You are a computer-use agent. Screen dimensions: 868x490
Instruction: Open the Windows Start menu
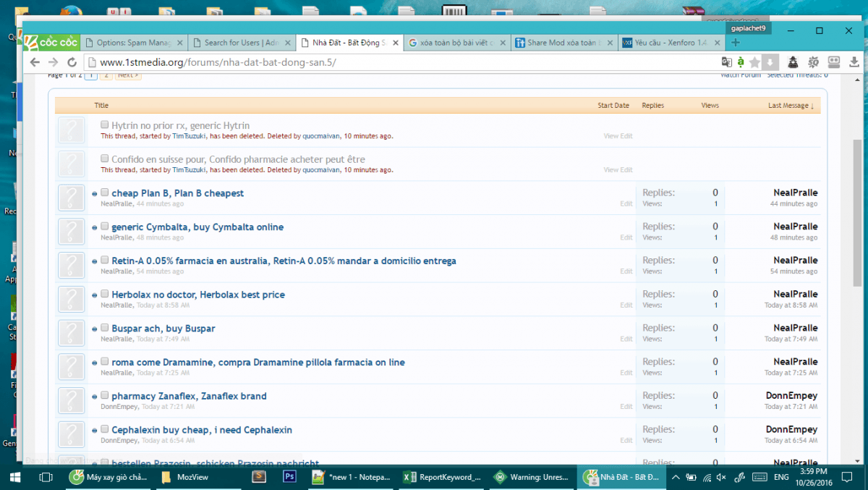[x=14, y=477]
